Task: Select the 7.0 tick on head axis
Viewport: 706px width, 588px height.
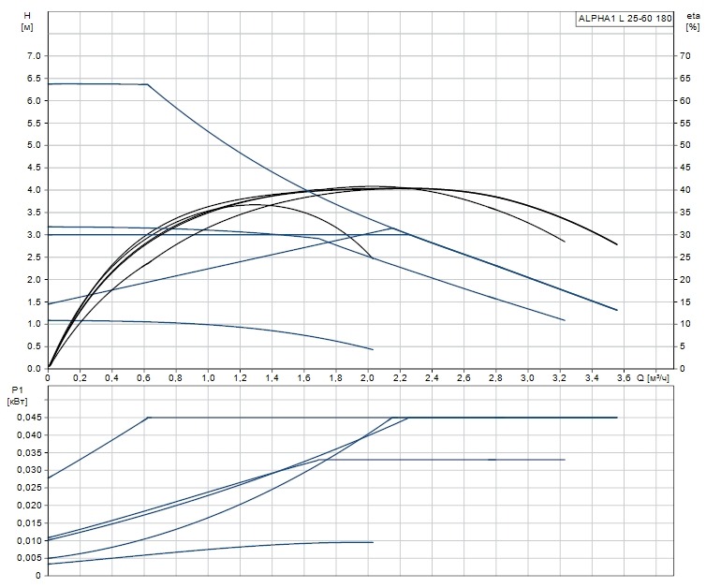Action: [x=33, y=56]
